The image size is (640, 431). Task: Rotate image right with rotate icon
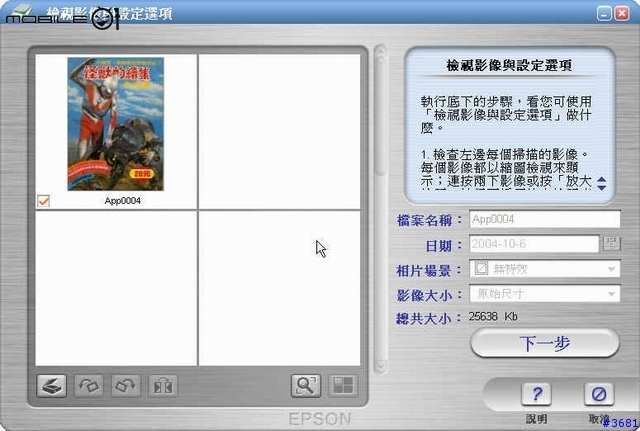pyautogui.click(x=126, y=386)
